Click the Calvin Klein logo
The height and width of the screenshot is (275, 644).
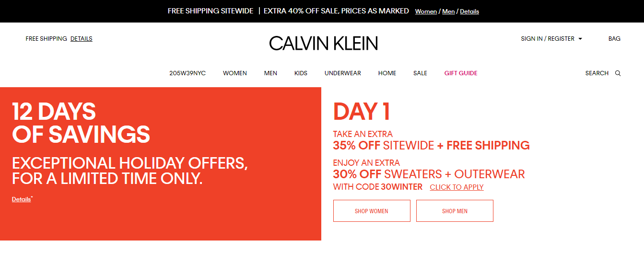pyautogui.click(x=323, y=43)
